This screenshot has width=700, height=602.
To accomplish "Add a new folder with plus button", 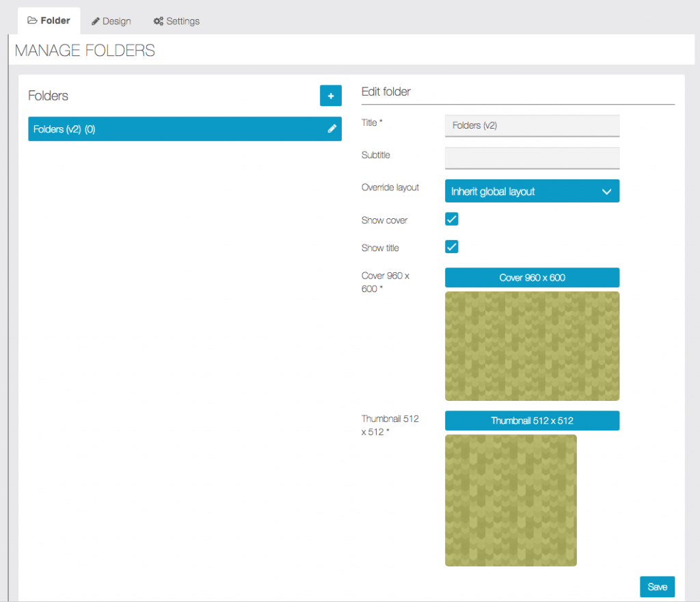I will (330, 96).
